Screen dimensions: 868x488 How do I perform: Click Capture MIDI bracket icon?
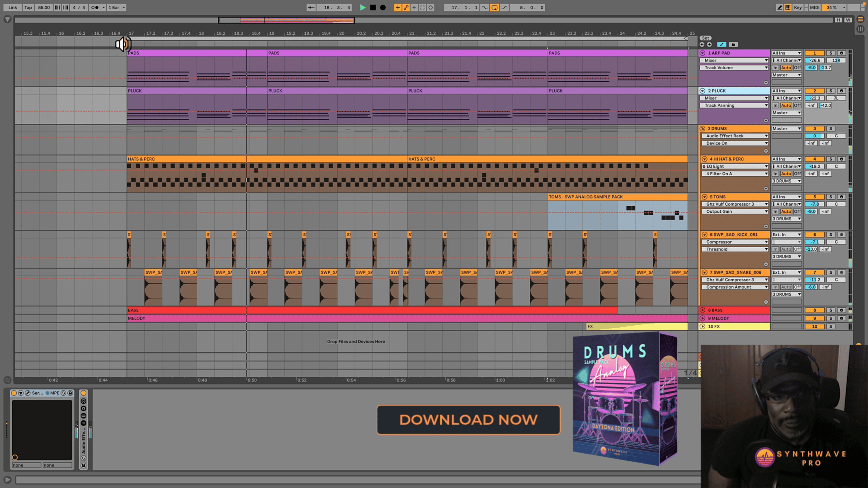coord(422,7)
